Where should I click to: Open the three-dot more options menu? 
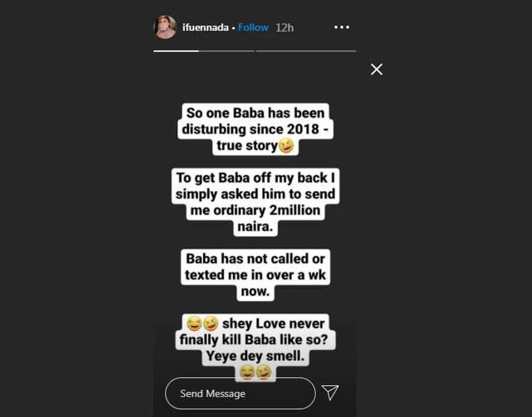click(342, 27)
